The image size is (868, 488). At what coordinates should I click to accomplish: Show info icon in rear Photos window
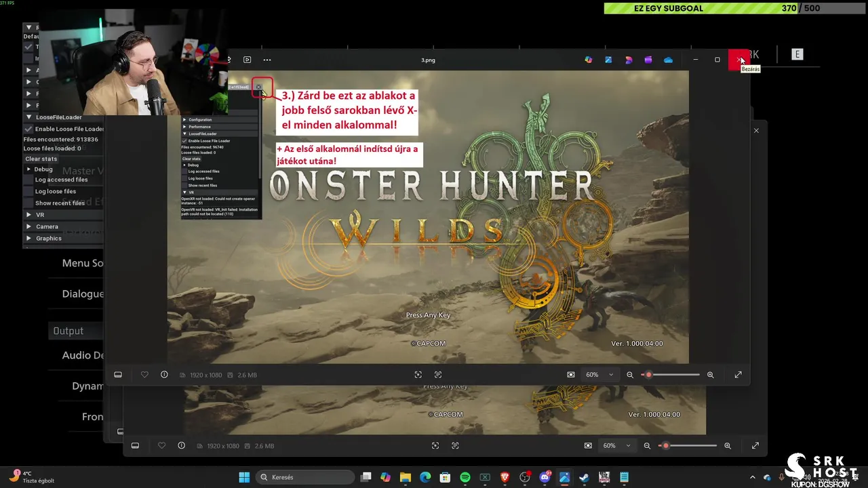181,446
